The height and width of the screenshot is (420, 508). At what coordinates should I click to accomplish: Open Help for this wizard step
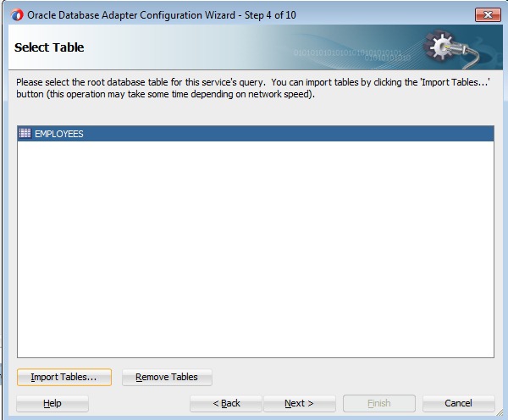(x=52, y=403)
